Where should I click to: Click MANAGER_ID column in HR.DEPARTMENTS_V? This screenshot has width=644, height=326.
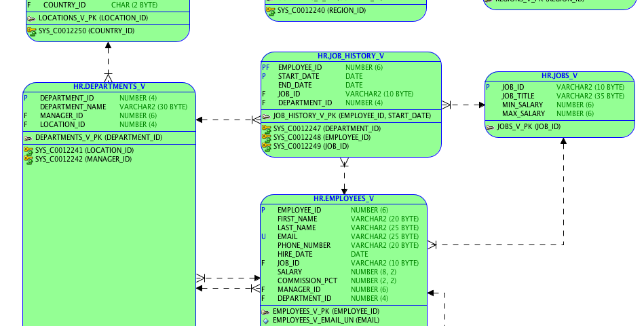62,116
